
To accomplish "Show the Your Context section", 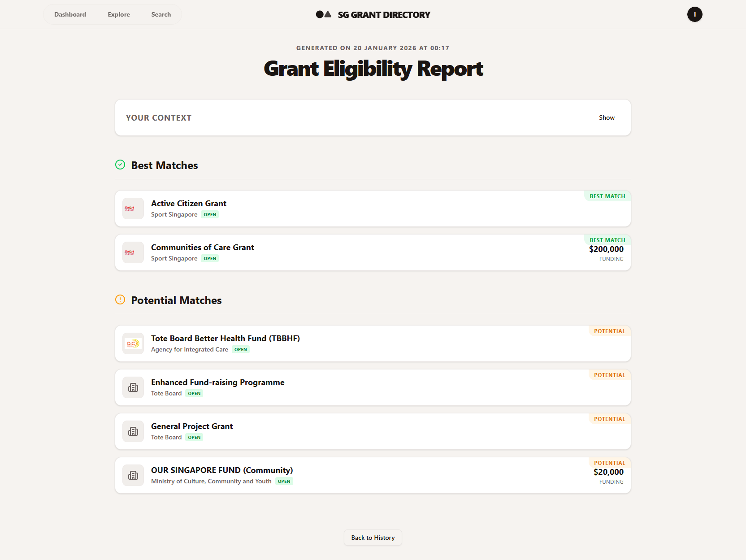I will click(x=607, y=117).
